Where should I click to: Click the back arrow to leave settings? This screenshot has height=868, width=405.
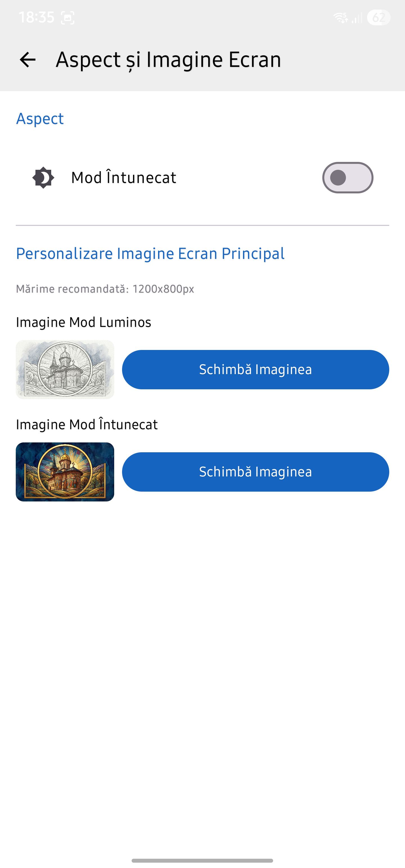click(x=28, y=60)
